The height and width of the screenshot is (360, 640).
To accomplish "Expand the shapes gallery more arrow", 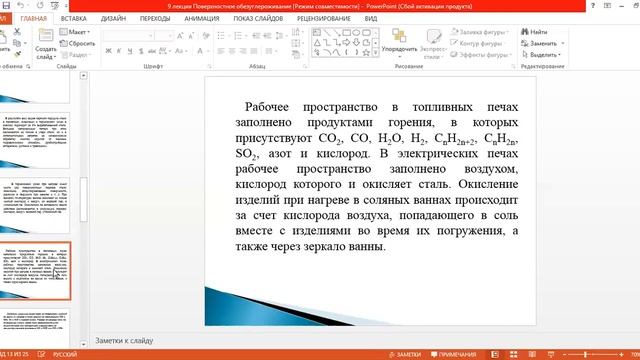I will tap(376, 52).
